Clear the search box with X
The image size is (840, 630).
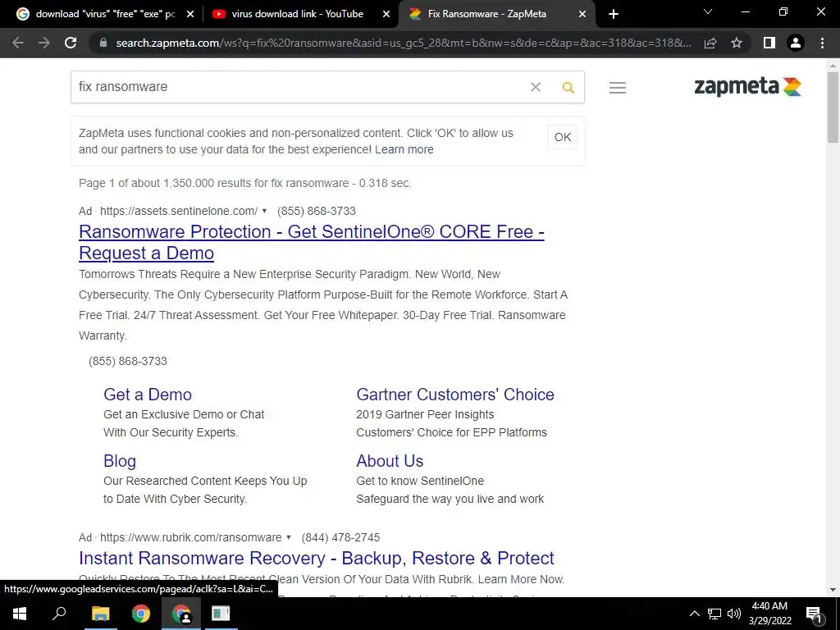(x=535, y=87)
